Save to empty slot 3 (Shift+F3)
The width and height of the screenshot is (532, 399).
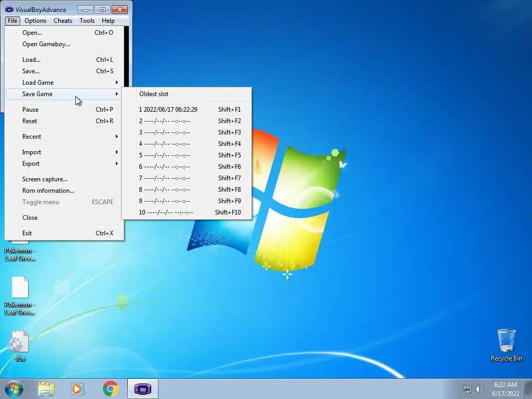pyautogui.click(x=187, y=132)
